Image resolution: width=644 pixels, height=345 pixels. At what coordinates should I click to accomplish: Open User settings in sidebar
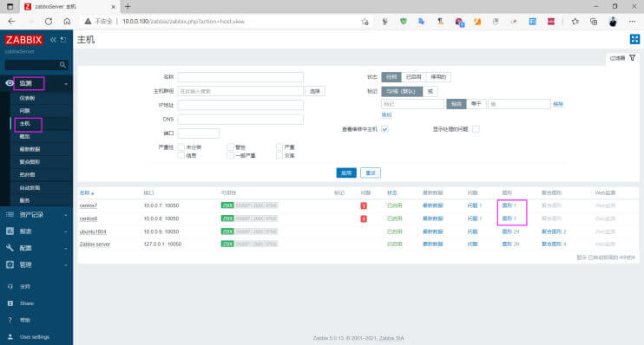35,337
